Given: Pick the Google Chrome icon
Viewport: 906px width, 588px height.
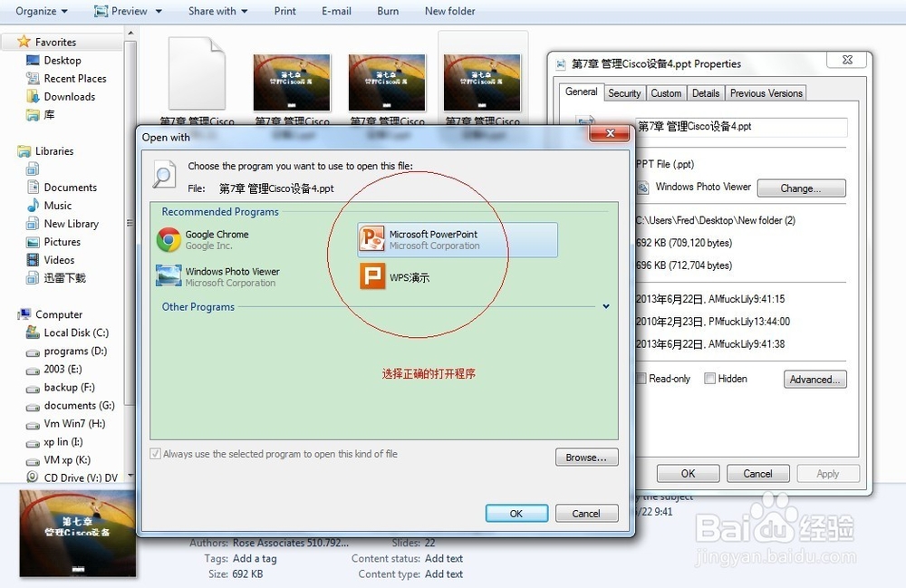Looking at the screenshot, I should [169, 239].
